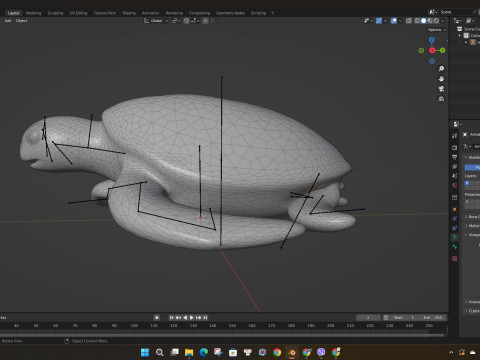Toggle show overlays button
The width and height of the screenshot is (480, 360).
[394, 21]
